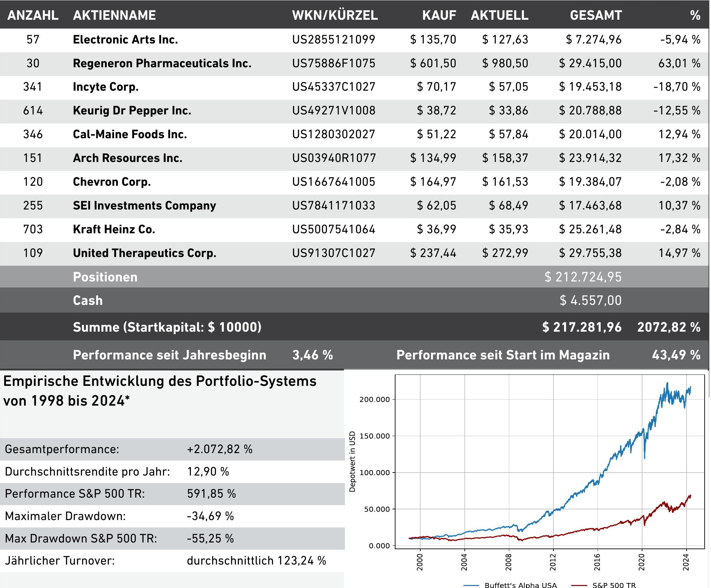Select the Electronic Arts Inc. stock name
This screenshot has width=711, height=588.
(x=125, y=39)
